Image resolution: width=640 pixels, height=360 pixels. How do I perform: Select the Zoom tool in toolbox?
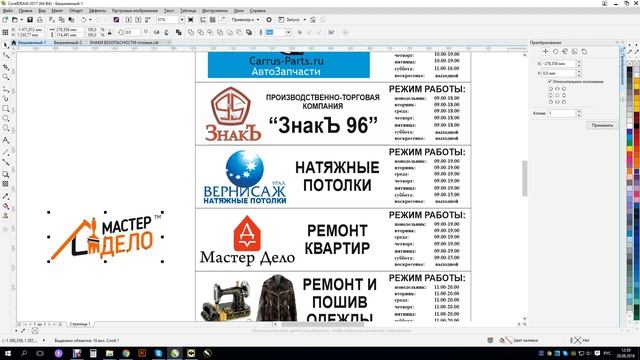coord(5,77)
